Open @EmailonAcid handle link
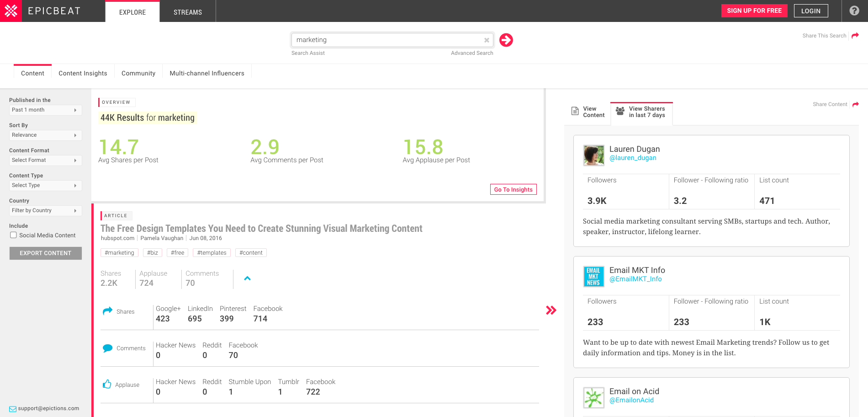This screenshot has width=868, height=417. [x=631, y=400]
